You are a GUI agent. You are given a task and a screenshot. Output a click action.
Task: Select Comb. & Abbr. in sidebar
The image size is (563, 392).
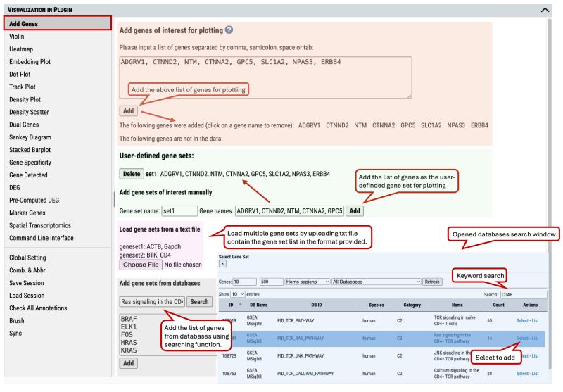point(27,270)
